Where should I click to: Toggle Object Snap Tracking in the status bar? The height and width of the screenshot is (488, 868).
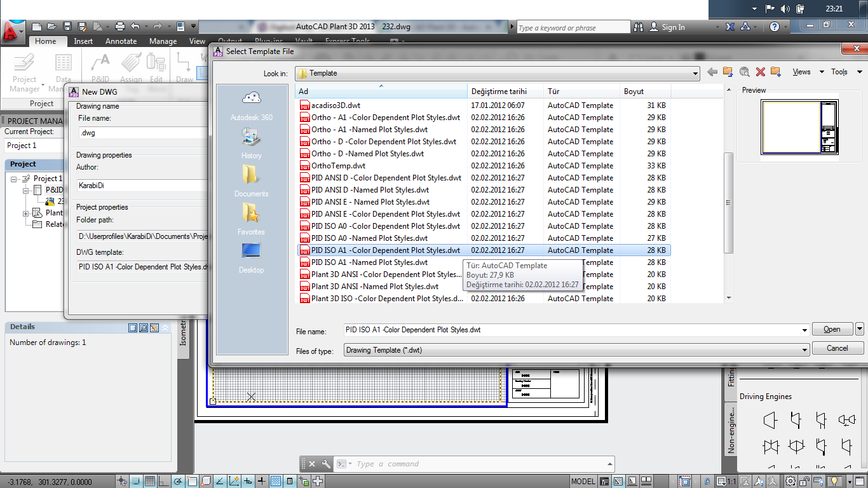click(x=220, y=481)
